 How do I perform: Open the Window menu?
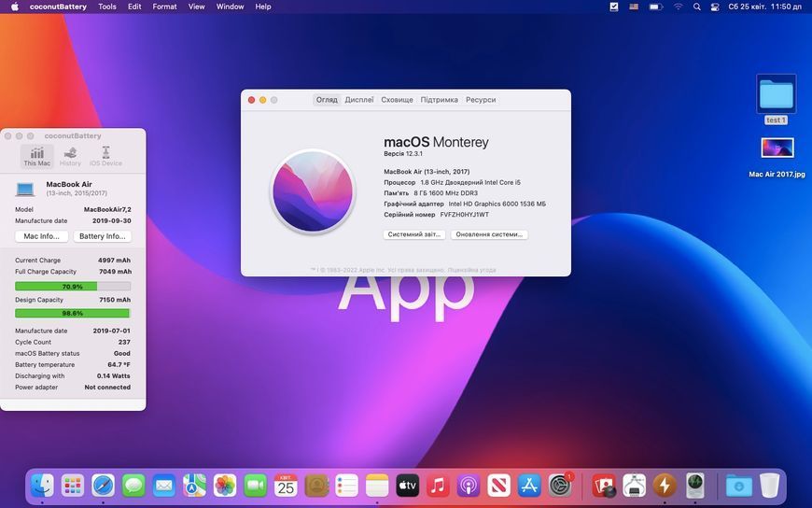230,7
